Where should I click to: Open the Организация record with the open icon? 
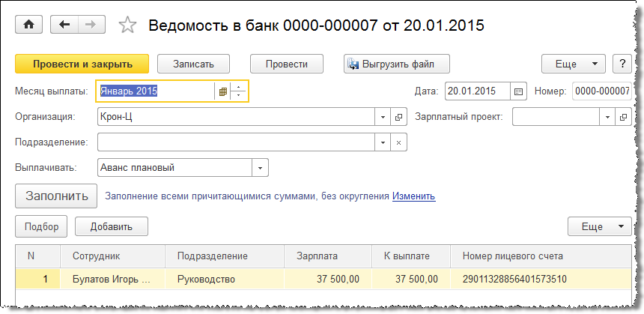point(399,117)
